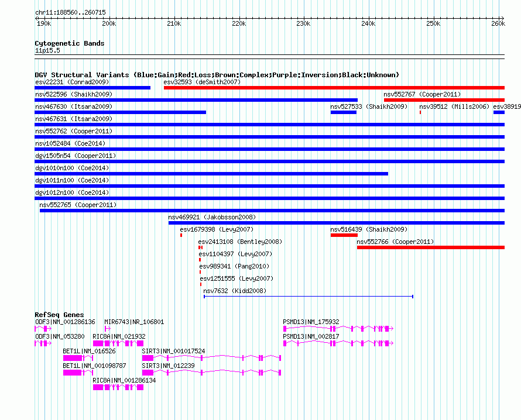Click RIC8A|NM_001286134 gene glyph
Screen dimensions: 521x420
(118, 387)
